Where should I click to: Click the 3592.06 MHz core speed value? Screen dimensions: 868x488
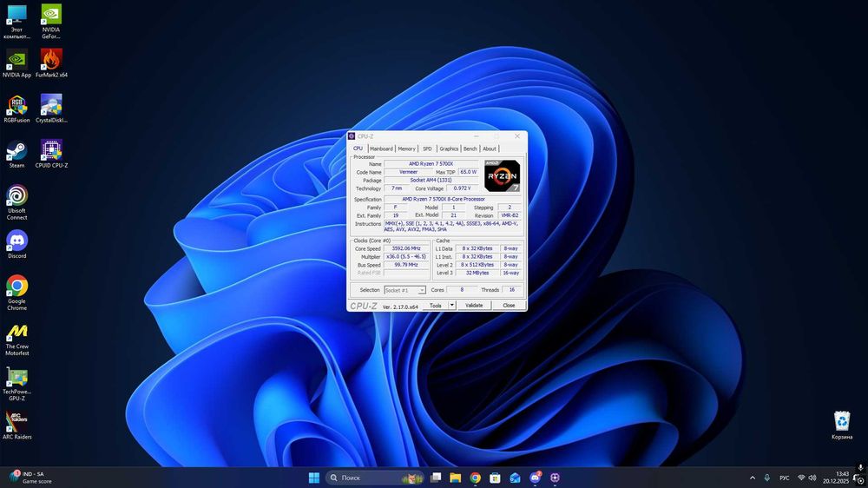click(406, 248)
